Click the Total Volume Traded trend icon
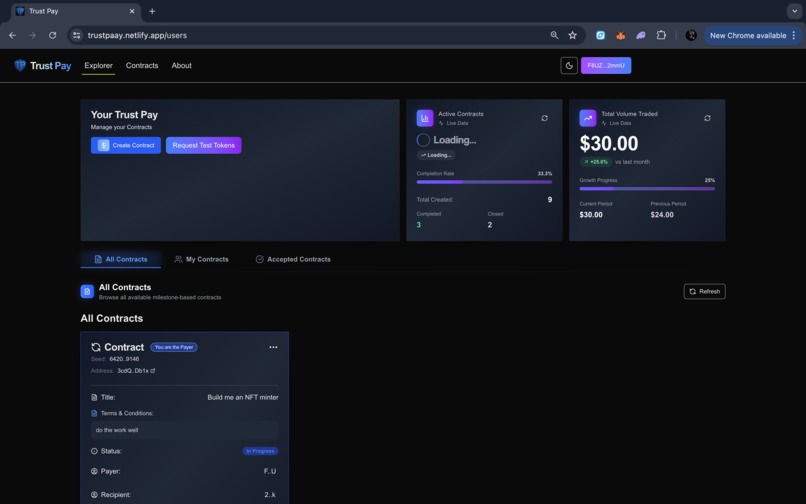Image resolution: width=806 pixels, height=504 pixels. pos(588,118)
